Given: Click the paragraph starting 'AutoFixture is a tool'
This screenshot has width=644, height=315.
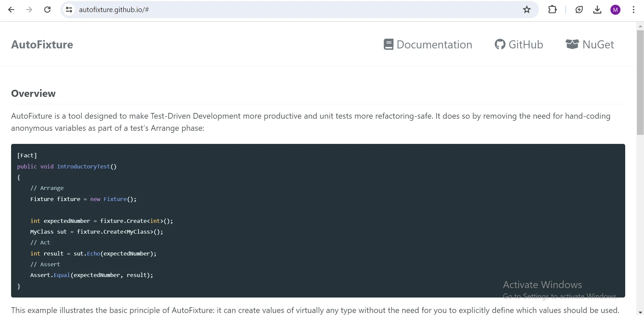Looking at the screenshot, I should click(x=311, y=122).
